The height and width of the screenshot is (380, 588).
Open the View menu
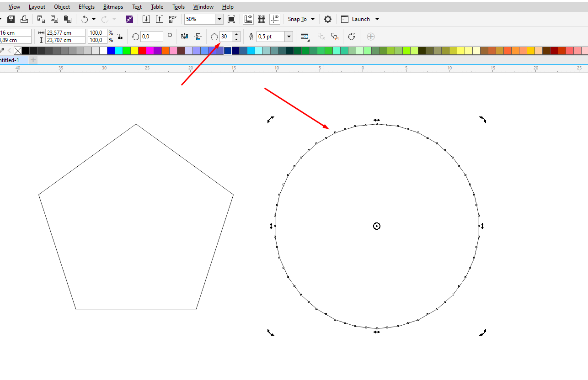click(14, 7)
